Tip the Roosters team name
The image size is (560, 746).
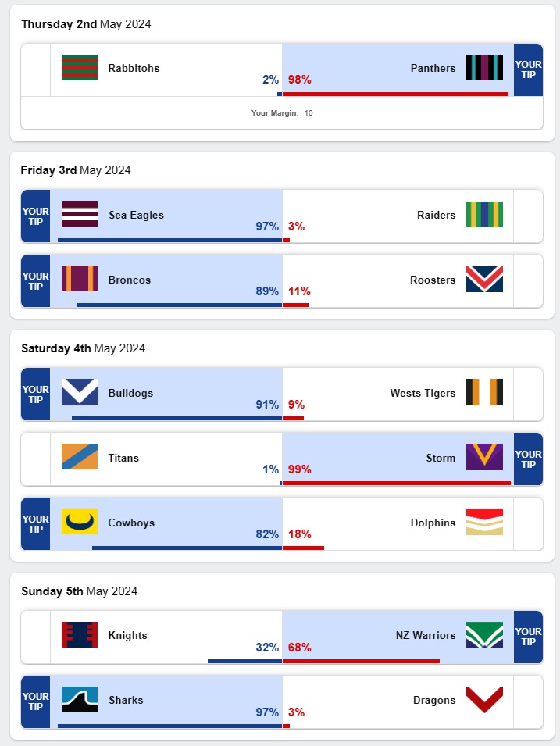coord(432,280)
